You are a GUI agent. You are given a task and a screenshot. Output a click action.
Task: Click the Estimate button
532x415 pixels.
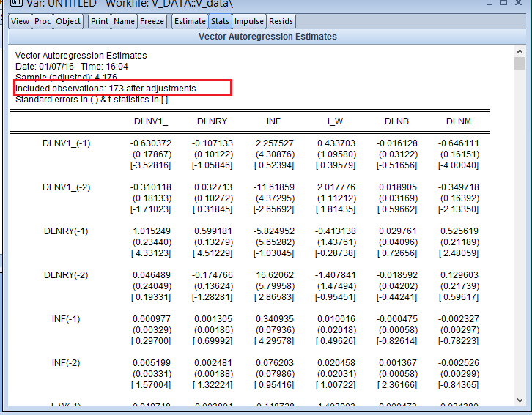pos(190,21)
